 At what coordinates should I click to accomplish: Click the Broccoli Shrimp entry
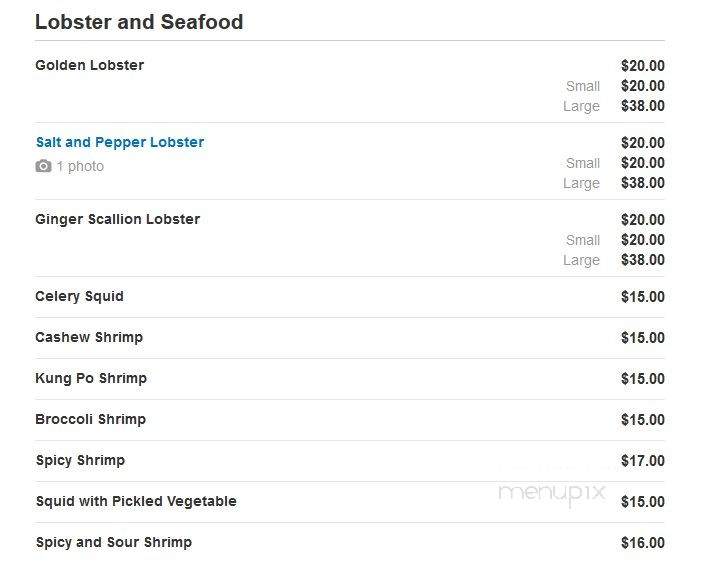click(90, 419)
